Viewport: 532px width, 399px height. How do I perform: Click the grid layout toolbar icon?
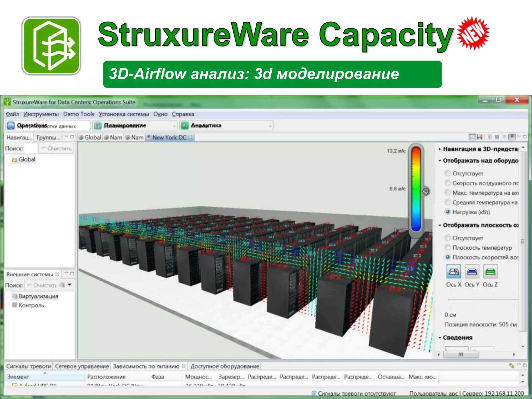pyautogui.click(x=490, y=137)
